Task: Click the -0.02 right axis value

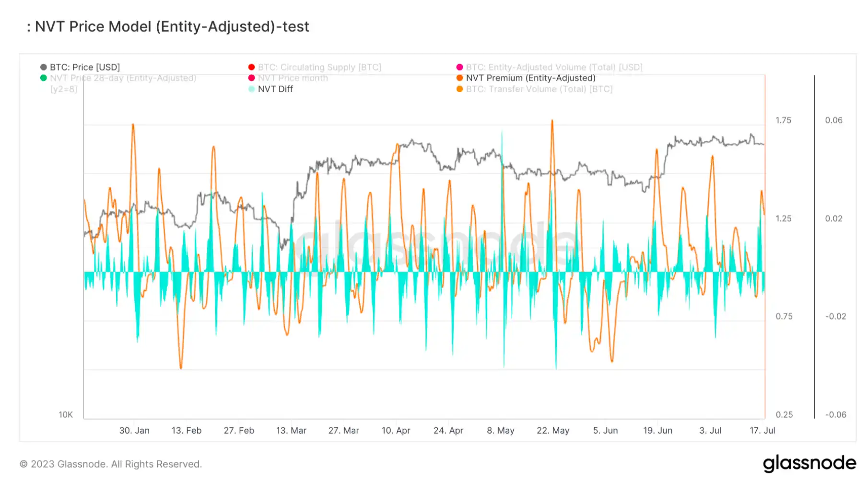Action: 835,317
